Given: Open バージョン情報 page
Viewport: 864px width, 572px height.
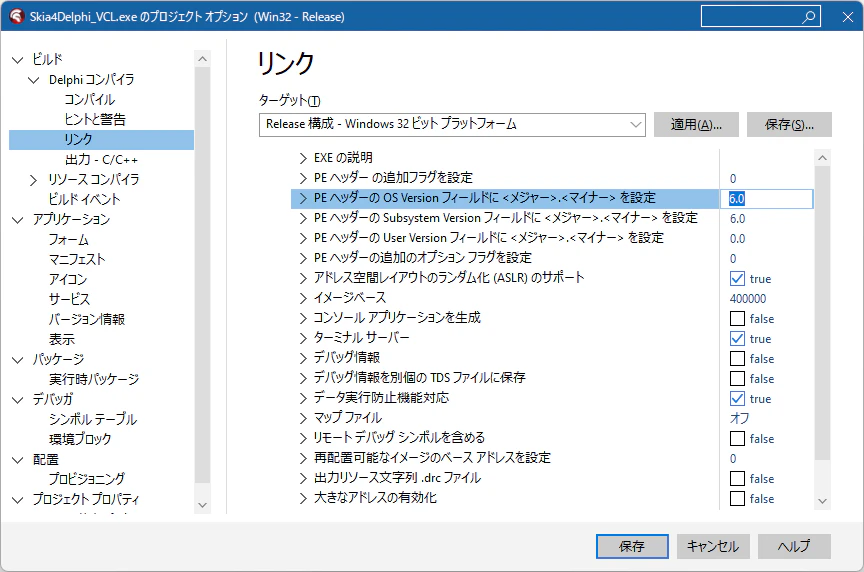Looking at the screenshot, I should coord(87,319).
